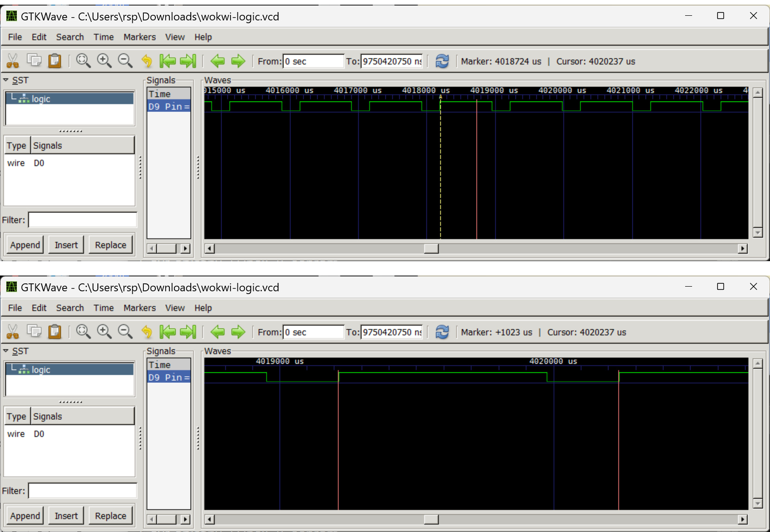This screenshot has width=770, height=532.
Task: Click the Filter input field in the lower window
Action: (83, 491)
